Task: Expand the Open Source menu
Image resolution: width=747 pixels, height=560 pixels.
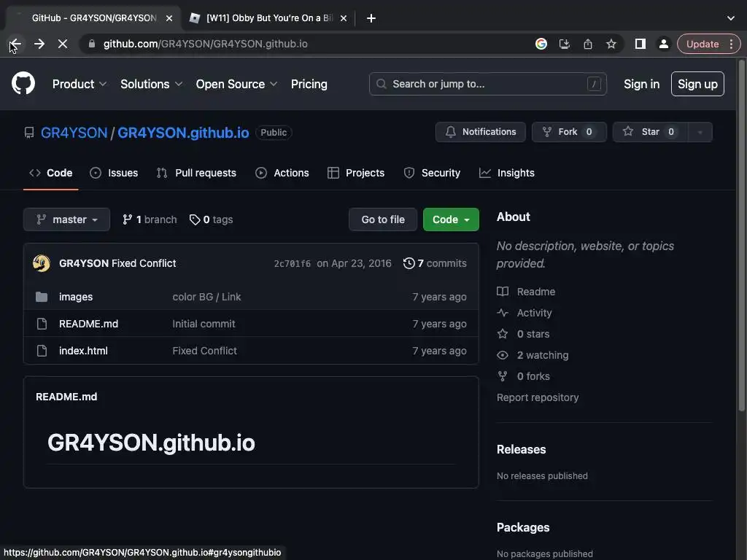Action: pyautogui.click(x=236, y=84)
